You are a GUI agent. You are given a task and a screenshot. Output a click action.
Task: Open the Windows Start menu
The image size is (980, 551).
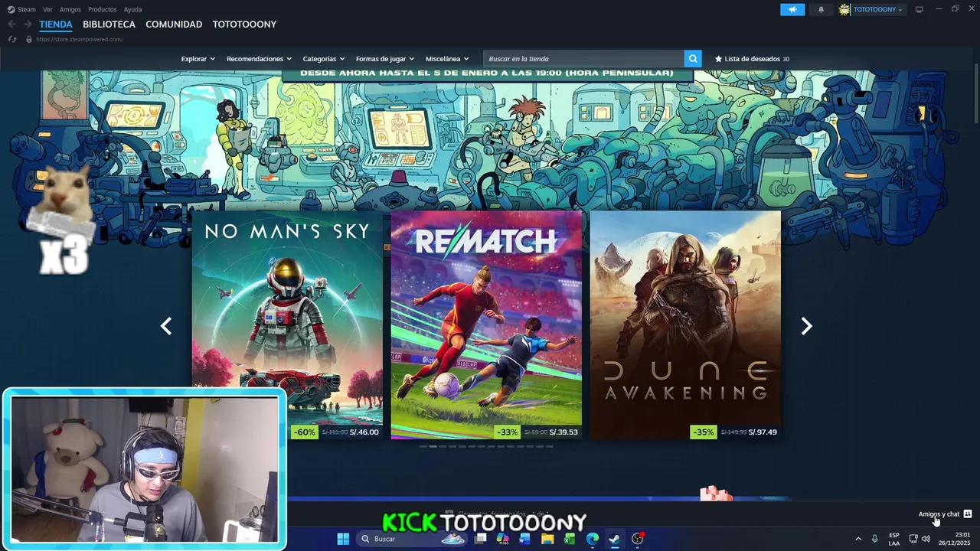point(343,539)
